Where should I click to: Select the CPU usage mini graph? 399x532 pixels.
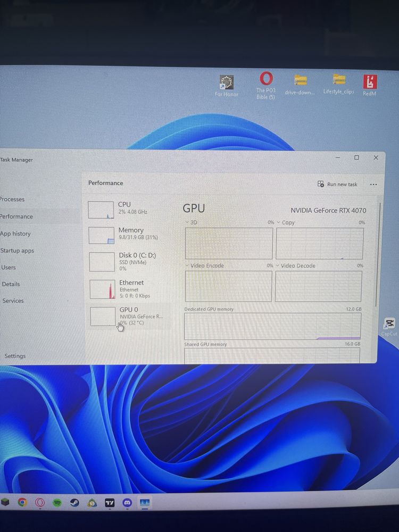101,210
